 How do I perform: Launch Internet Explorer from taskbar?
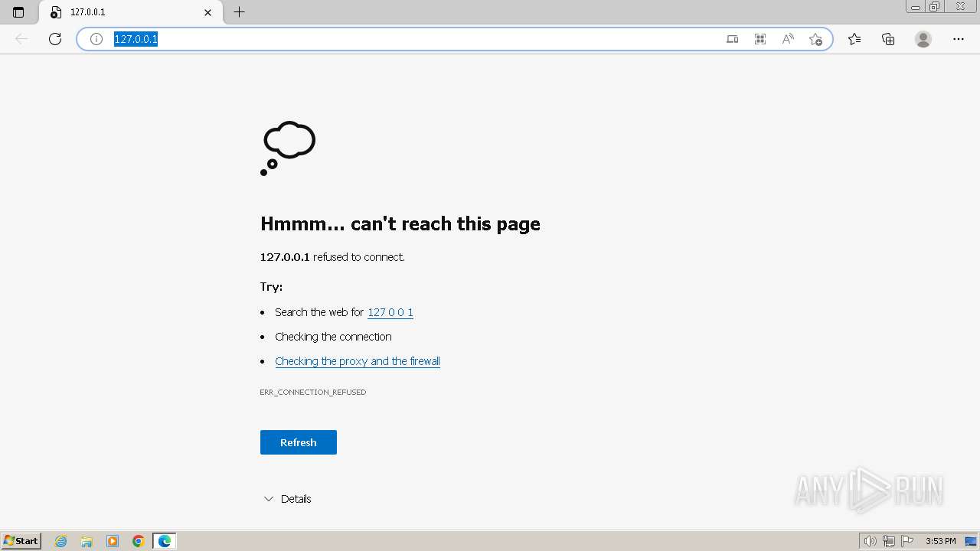coord(61,541)
